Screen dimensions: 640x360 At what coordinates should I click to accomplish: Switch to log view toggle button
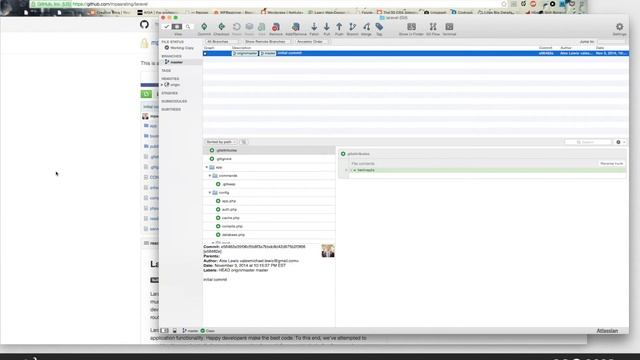click(177, 27)
